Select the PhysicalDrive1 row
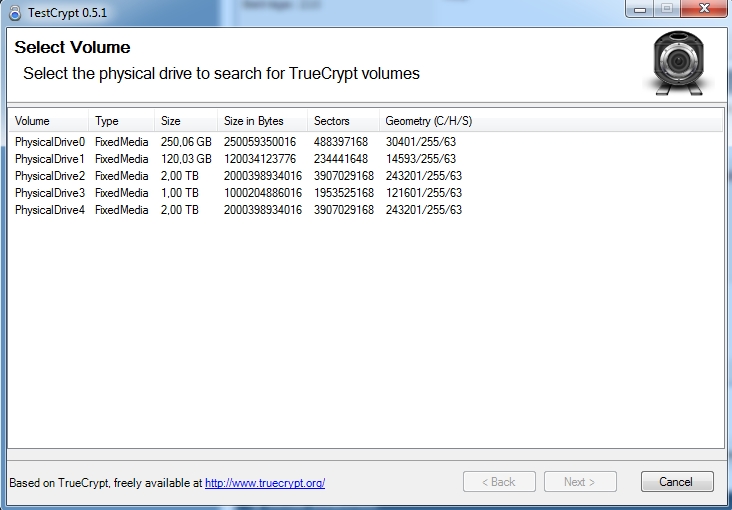Viewport: 732px width, 510px height. 366,159
